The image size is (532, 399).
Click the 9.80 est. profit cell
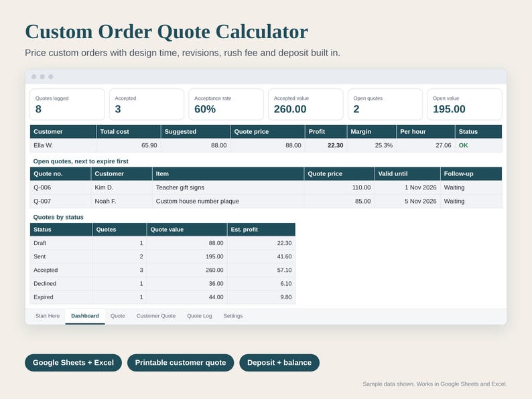[x=261, y=297]
